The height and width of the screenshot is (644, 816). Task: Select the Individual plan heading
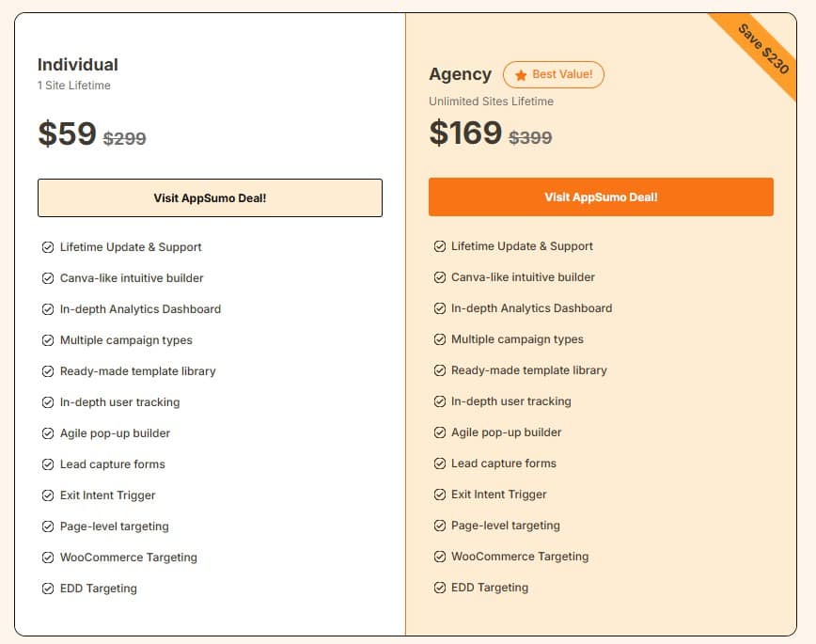(78, 65)
